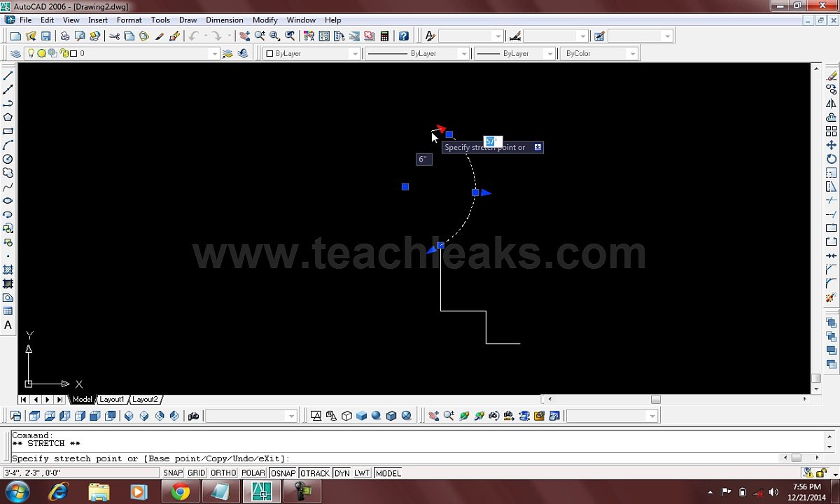Select the Ellipse draw tool
Image resolution: width=840 pixels, height=504 pixels.
pos(8,201)
